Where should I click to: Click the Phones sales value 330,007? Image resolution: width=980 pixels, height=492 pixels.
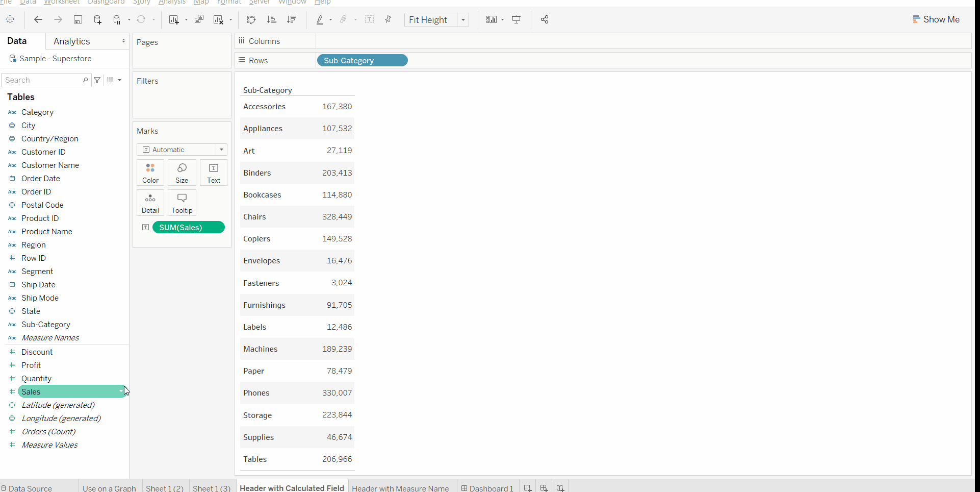337,393
